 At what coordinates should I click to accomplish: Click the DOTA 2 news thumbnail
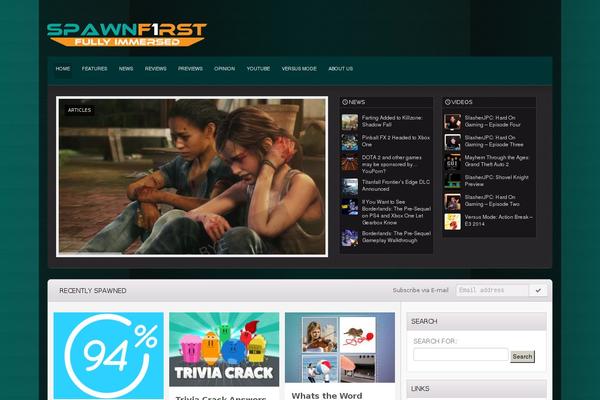coord(350,162)
